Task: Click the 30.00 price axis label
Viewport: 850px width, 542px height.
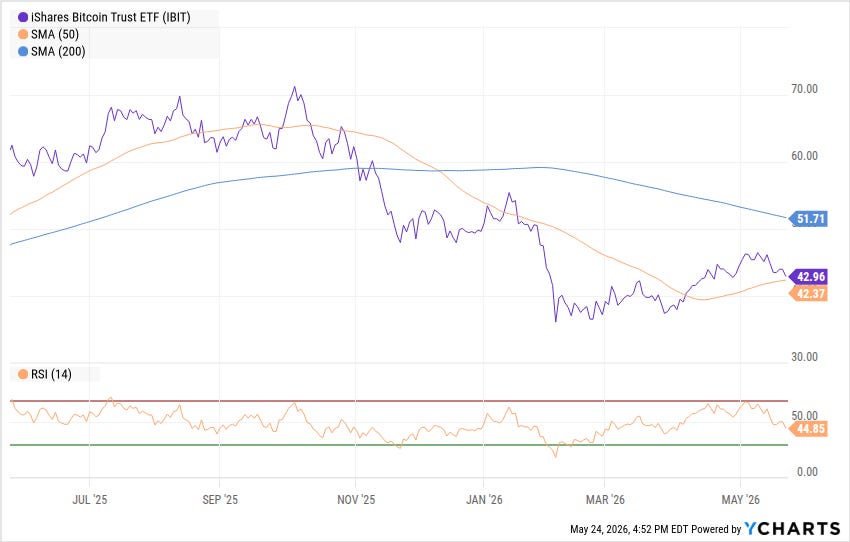Action: click(x=804, y=357)
